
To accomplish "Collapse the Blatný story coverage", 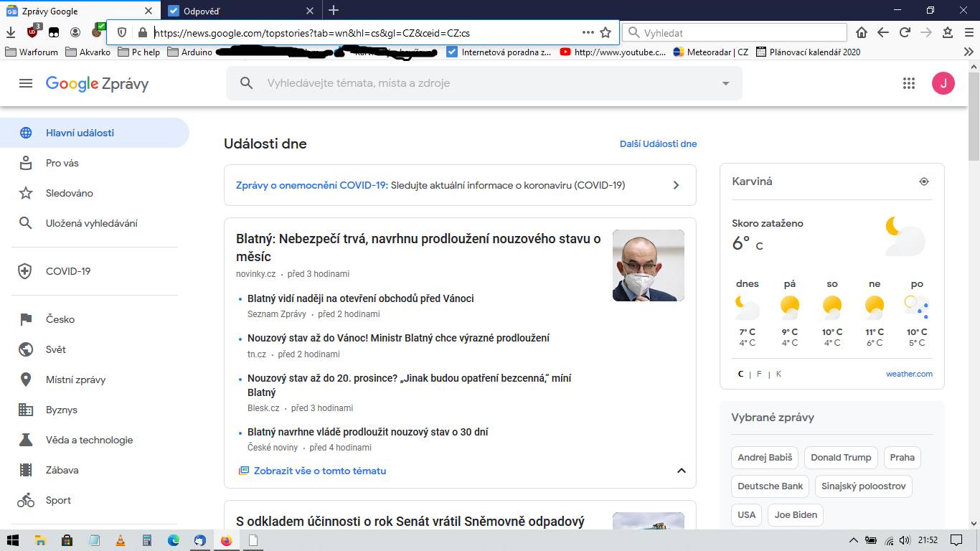I will click(x=682, y=471).
